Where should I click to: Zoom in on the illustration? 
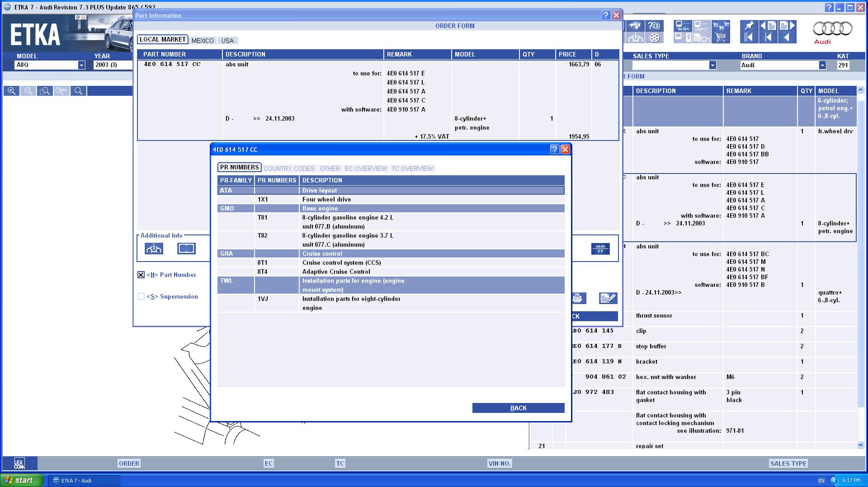pos(11,91)
